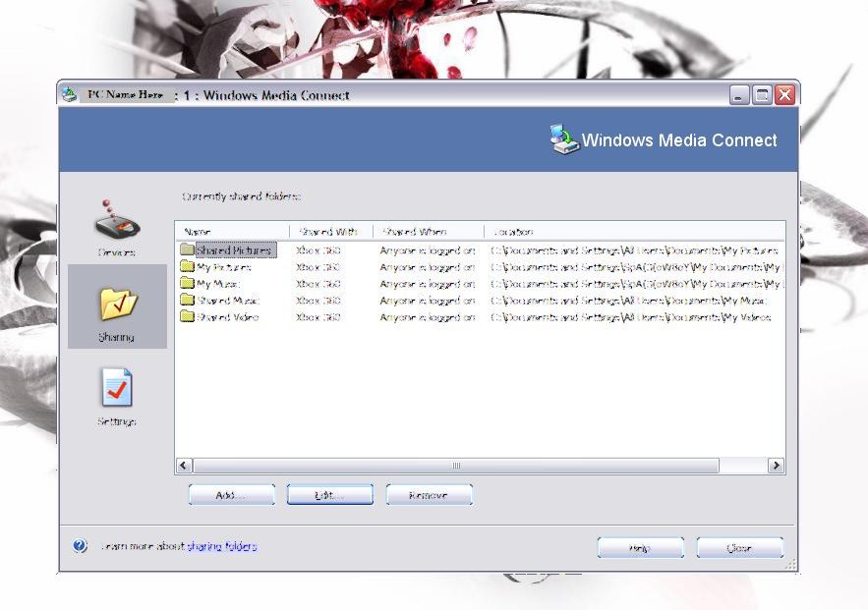Image resolution: width=868 pixels, height=610 pixels.
Task: Click the location path of the Shared Video row
Action: (x=631, y=317)
